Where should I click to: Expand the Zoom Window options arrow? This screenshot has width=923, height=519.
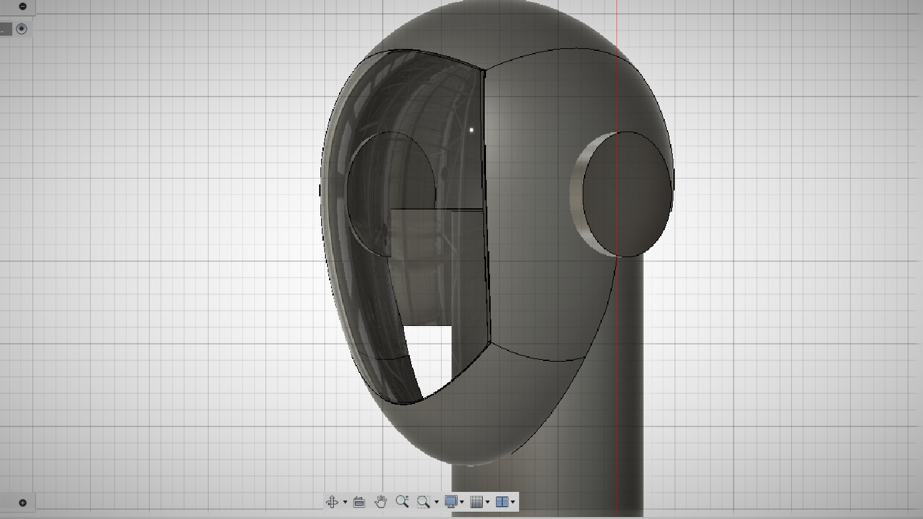coord(436,502)
